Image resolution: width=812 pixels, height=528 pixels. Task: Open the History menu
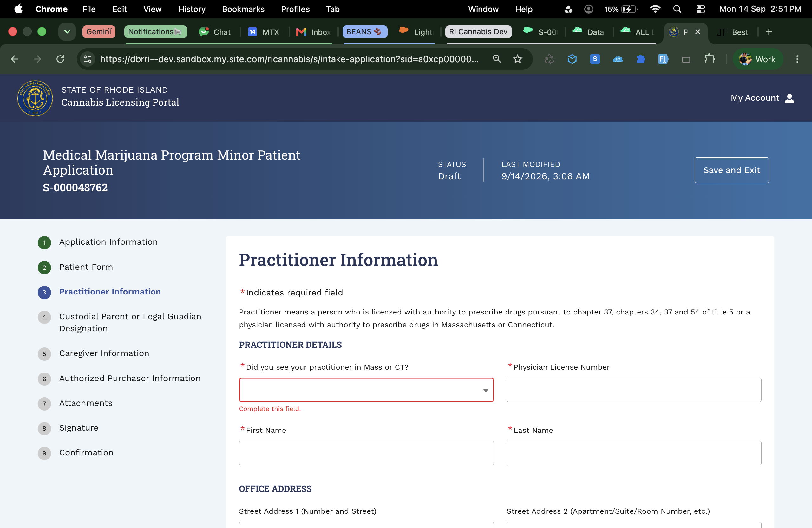point(192,9)
